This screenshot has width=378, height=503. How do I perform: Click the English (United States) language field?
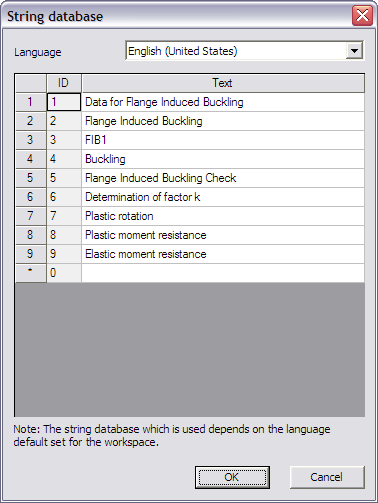[x=245, y=51]
